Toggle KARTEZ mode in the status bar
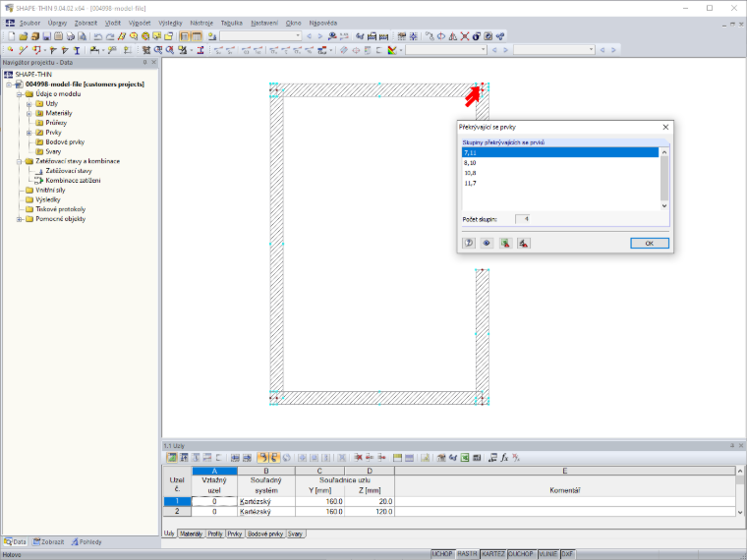 (493, 554)
